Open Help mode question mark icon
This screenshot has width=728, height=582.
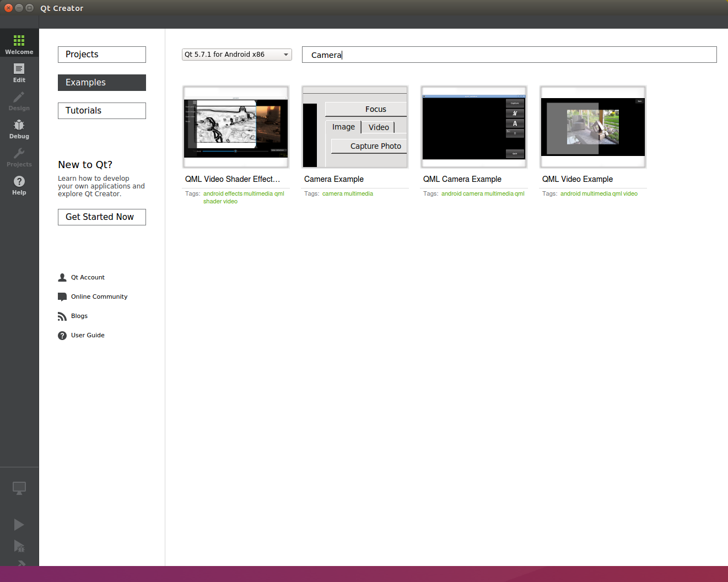19,181
